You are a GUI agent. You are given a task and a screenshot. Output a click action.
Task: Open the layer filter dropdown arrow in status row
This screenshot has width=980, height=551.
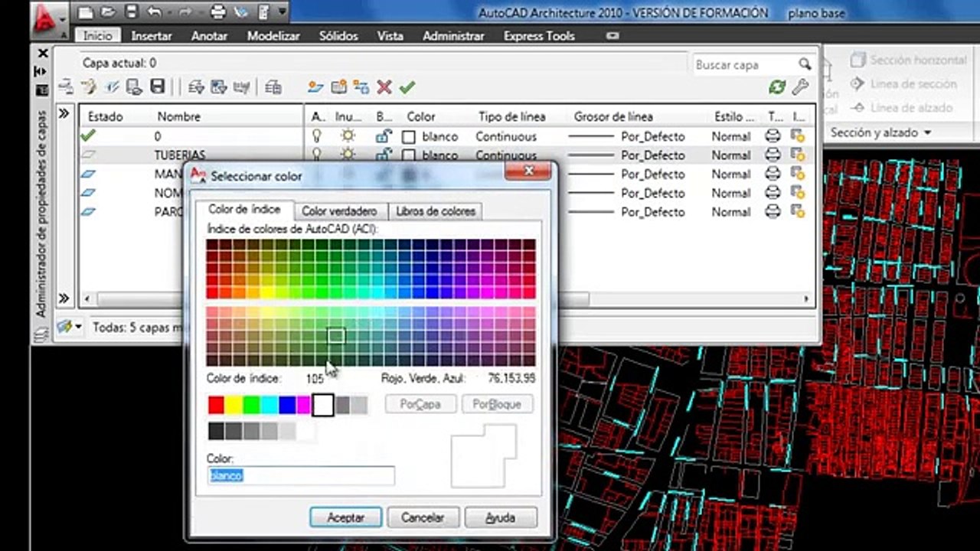[x=78, y=327]
